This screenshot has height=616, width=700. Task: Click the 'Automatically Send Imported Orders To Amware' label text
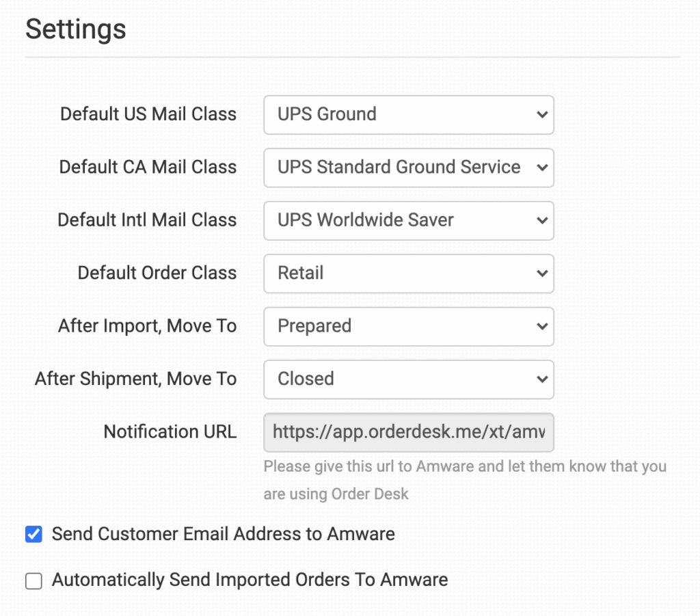point(250,580)
